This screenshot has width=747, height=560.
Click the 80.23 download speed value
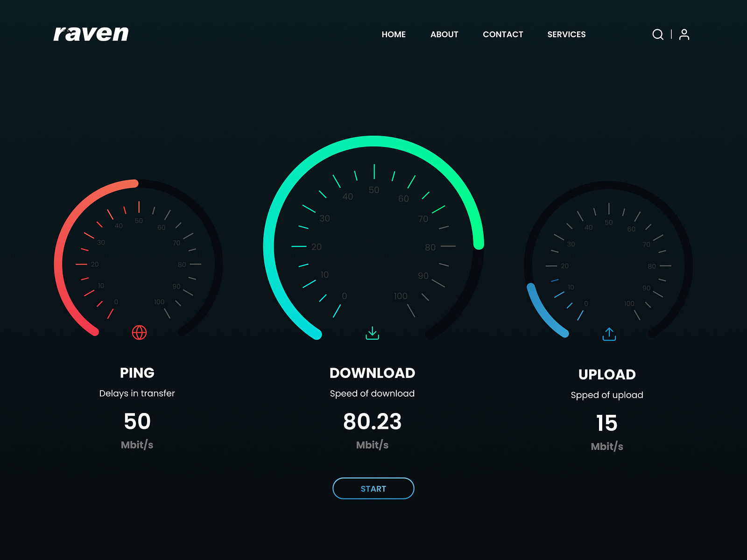373,421
